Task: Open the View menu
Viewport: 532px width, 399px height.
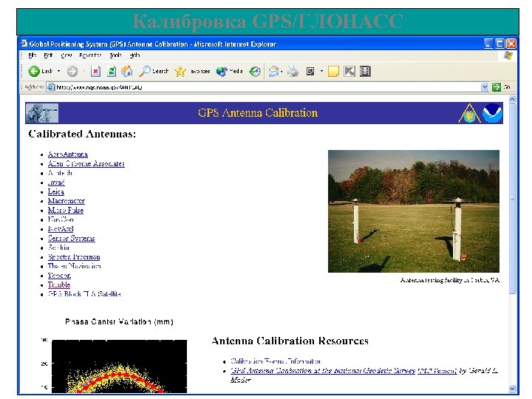Action: pos(66,55)
